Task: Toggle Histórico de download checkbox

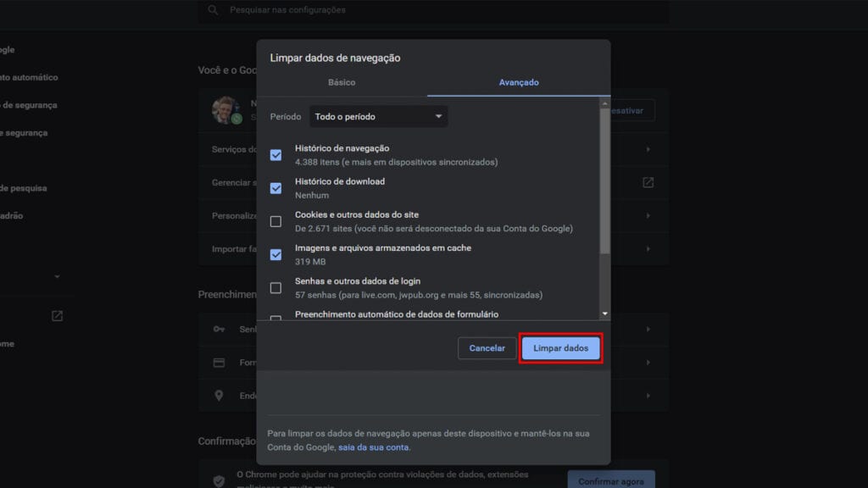Action: 275,188
